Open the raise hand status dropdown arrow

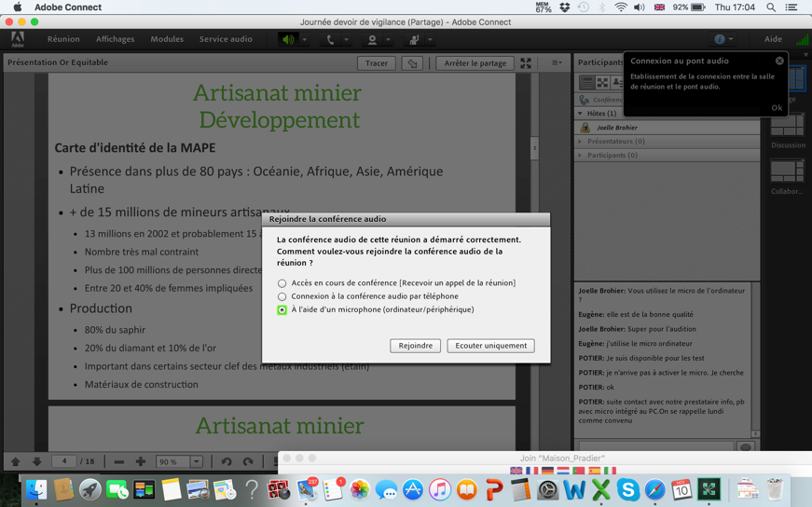tap(430, 39)
